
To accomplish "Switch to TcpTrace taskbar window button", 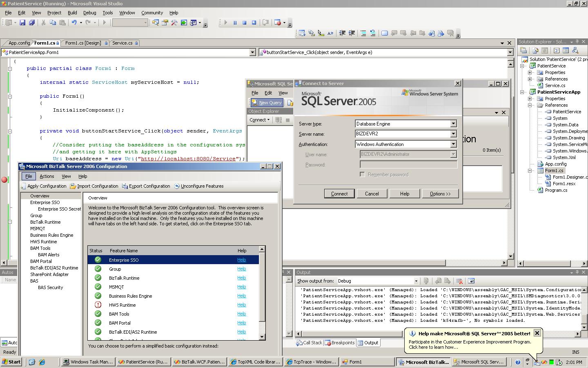I will [x=311, y=362].
